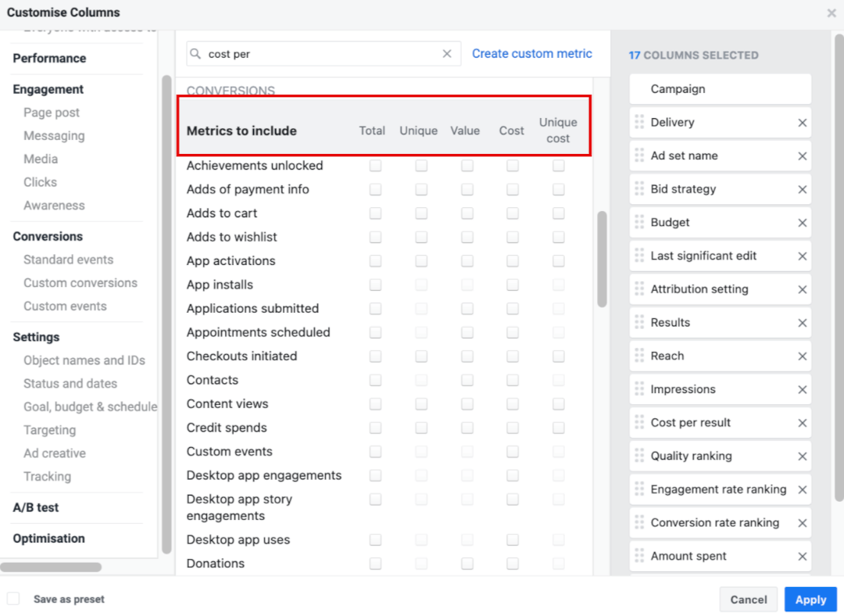Screen dimensions: 844x616
Task: Tick Cost for Checkouts initiated
Action: [513, 356]
